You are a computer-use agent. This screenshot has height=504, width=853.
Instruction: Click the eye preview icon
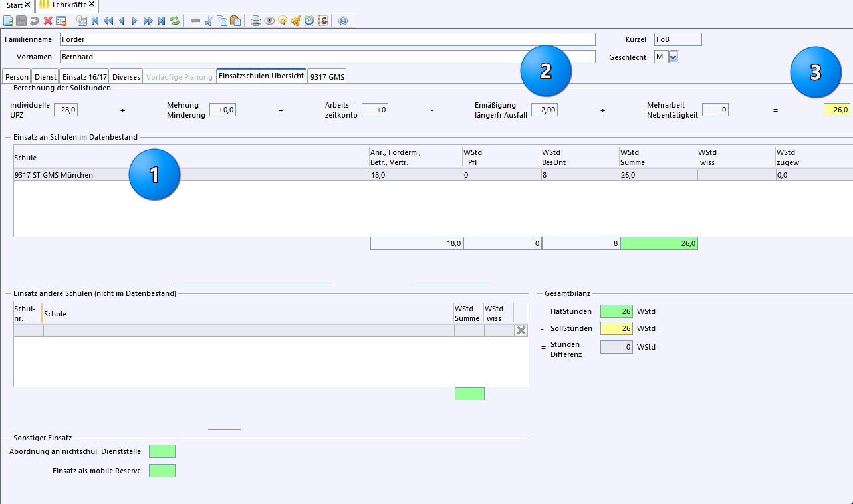pyautogui.click(x=269, y=21)
